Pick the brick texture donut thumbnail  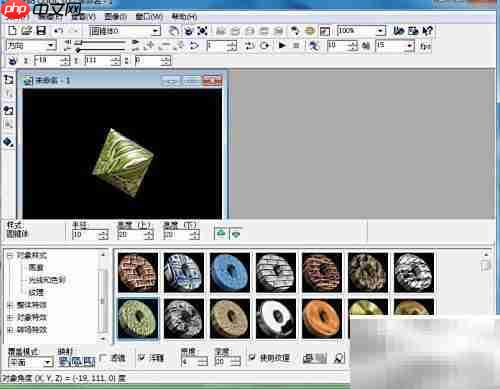[138, 273]
